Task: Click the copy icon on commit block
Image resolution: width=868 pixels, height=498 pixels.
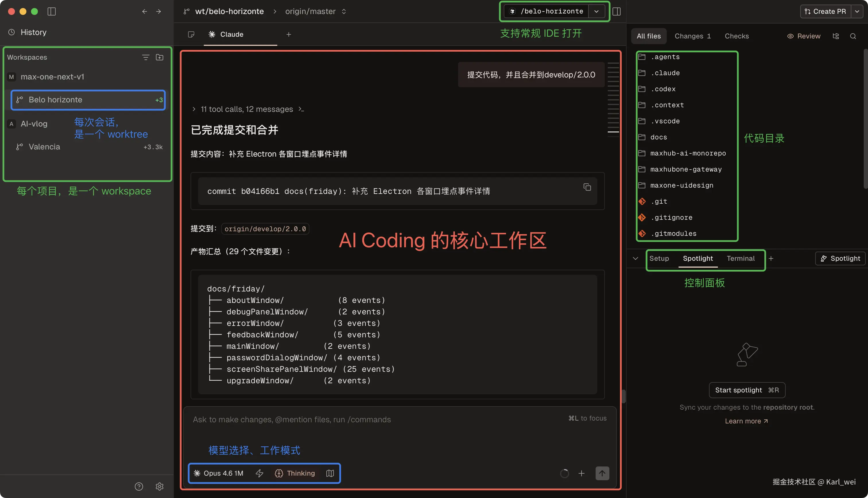Action: (587, 187)
